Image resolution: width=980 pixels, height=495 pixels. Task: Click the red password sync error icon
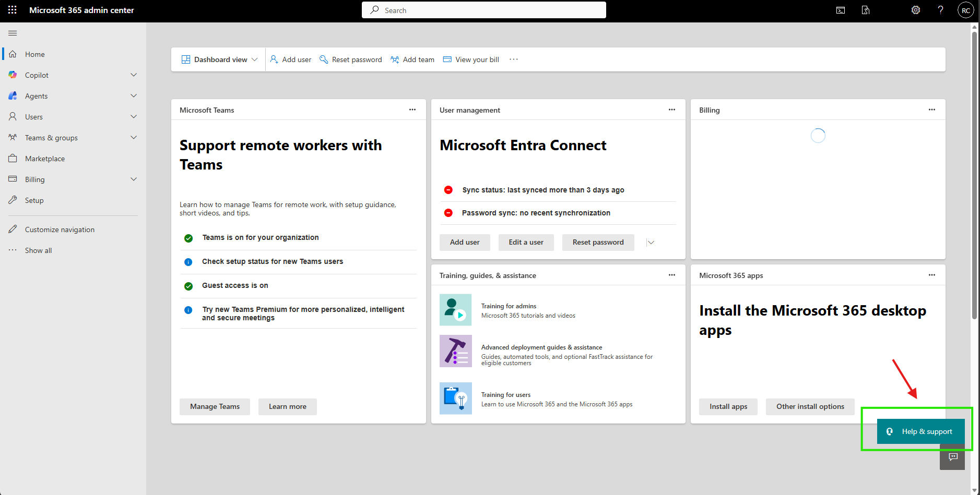pyautogui.click(x=448, y=213)
